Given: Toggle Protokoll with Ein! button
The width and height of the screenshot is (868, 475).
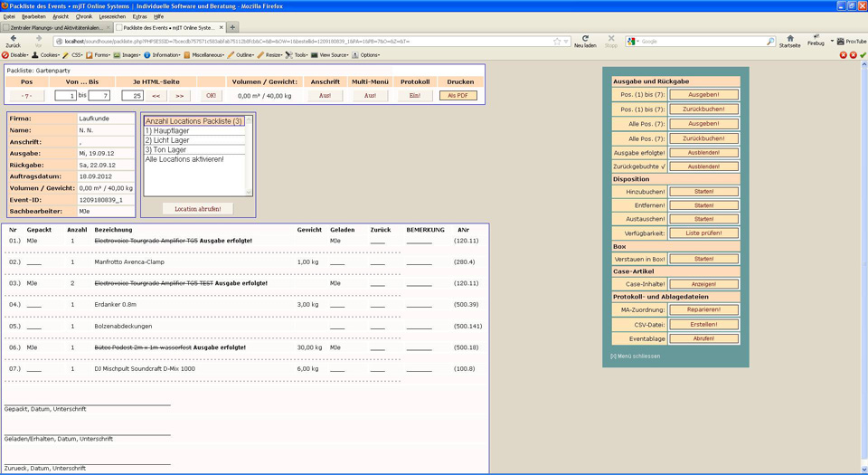Looking at the screenshot, I should coord(415,96).
